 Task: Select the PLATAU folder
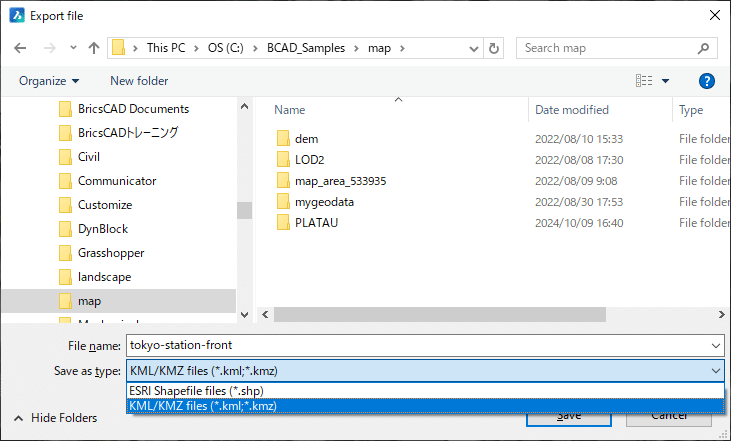click(x=316, y=223)
